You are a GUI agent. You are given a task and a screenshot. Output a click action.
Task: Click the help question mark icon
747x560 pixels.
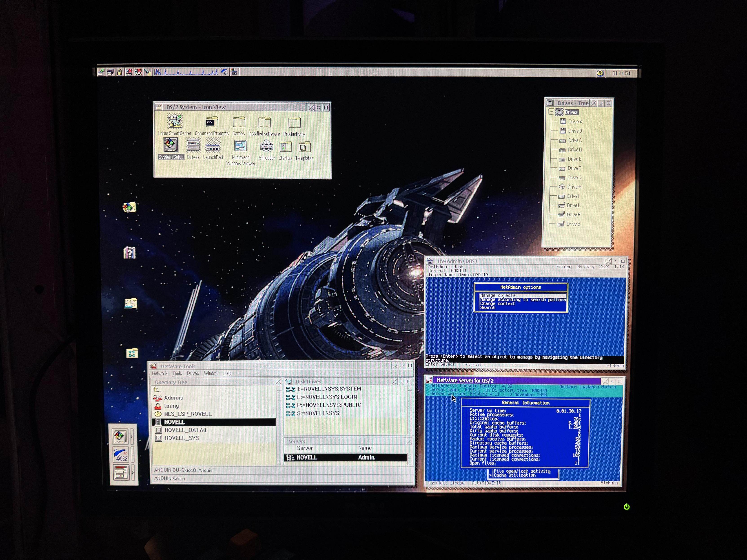click(x=600, y=73)
